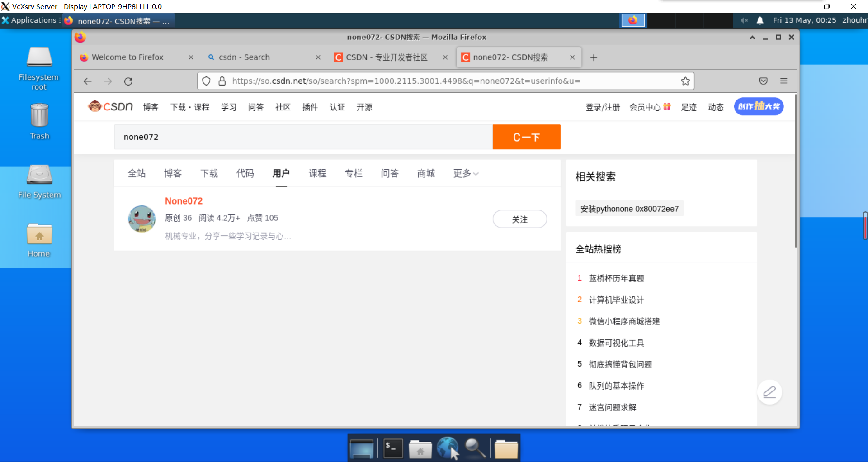Select the 全站 search tab
The height and width of the screenshot is (462, 868).
(x=137, y=173)
